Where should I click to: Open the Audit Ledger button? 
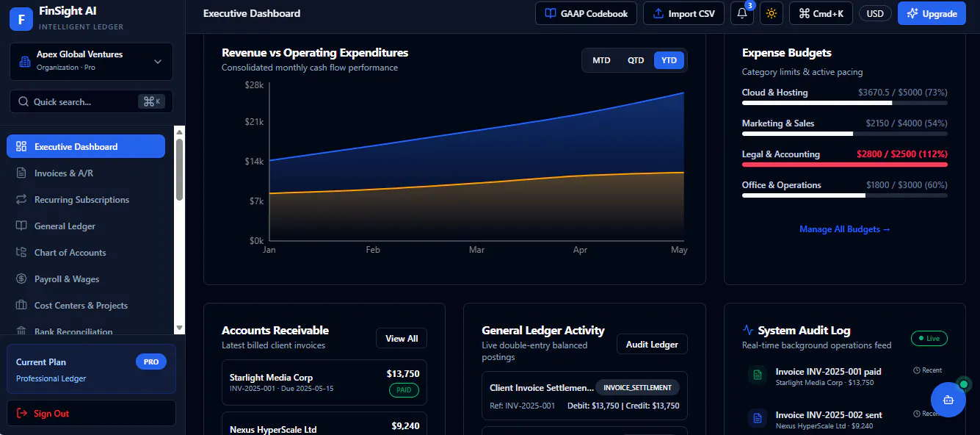pos(653,344)
